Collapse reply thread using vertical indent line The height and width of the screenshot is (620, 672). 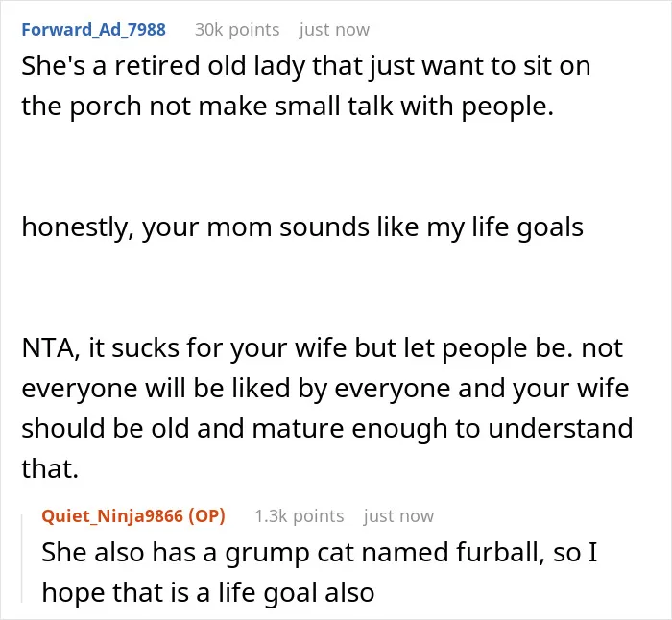coord(22,559)
